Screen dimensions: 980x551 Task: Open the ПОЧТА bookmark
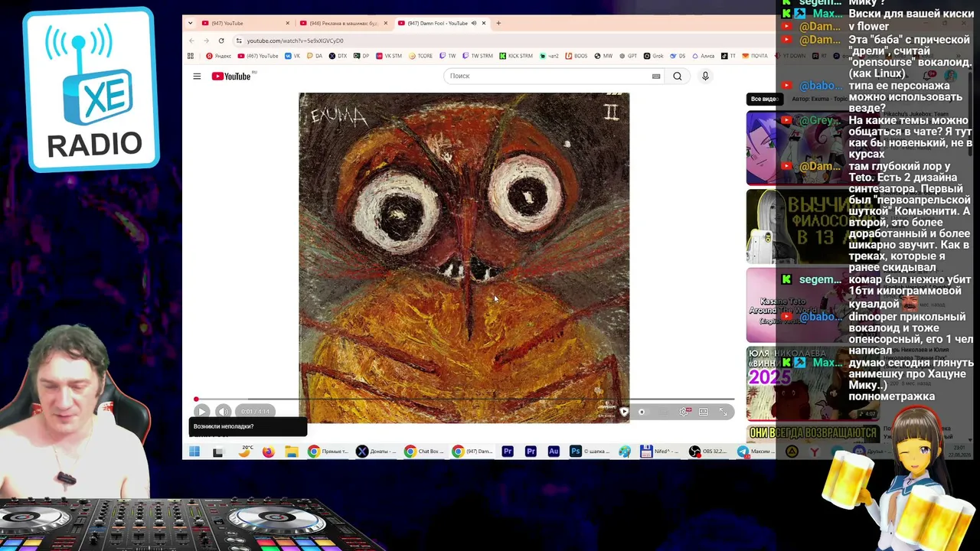point(755,56)
